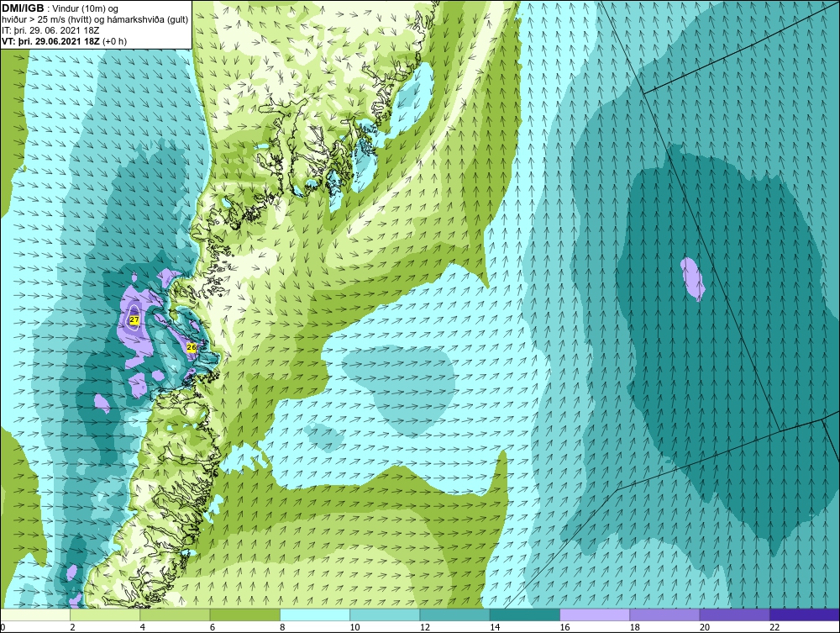Image resolution: width=840 pixels, height=633 pixels.
Task: Select the 2–4 m/s legend swatch
Action: 105,615
